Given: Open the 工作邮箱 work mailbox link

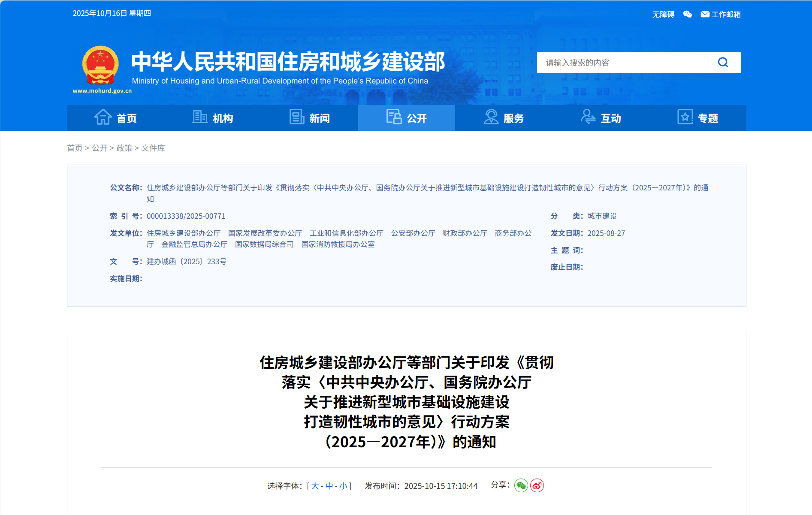Looking at the screenshot, I should pos(721,14).
